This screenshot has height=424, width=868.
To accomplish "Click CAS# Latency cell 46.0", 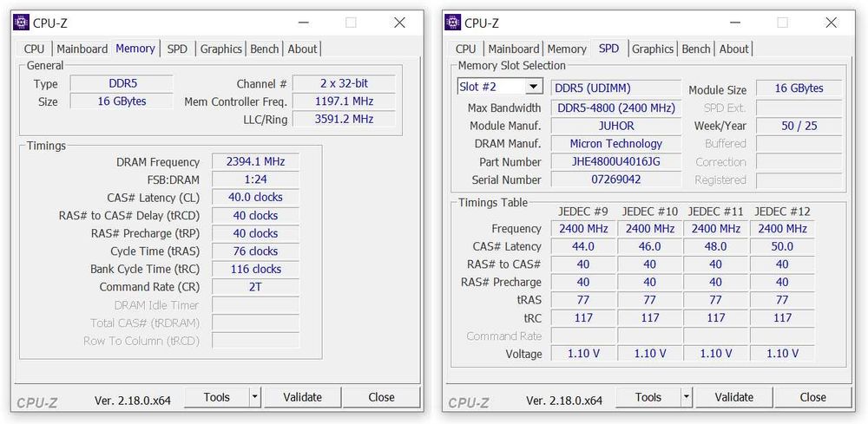I will click(649, 246).
